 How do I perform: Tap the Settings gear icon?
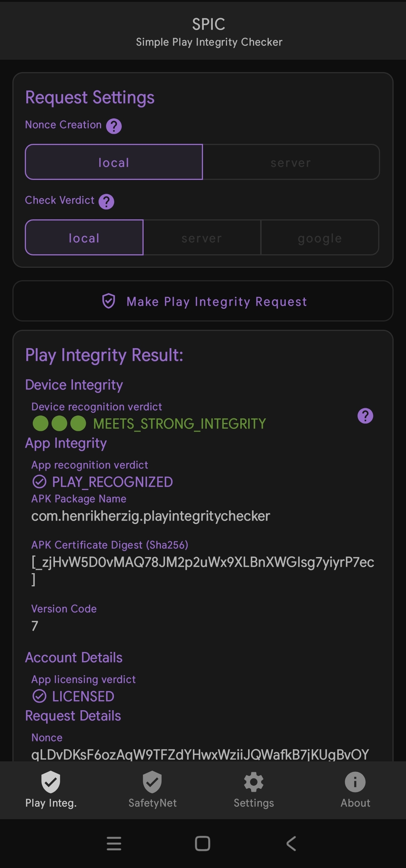(254, 782)
